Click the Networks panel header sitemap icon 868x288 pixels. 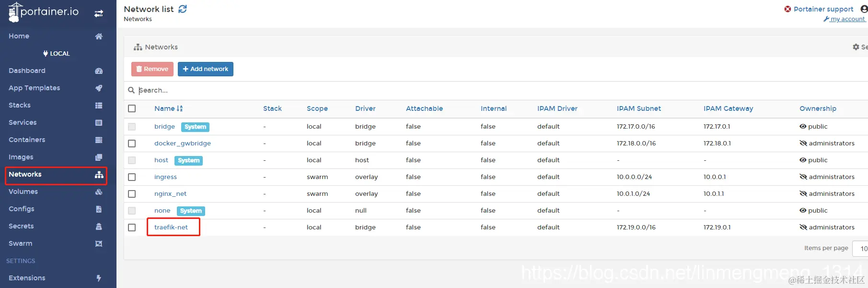pyautogui.click(x=138, y=47)
